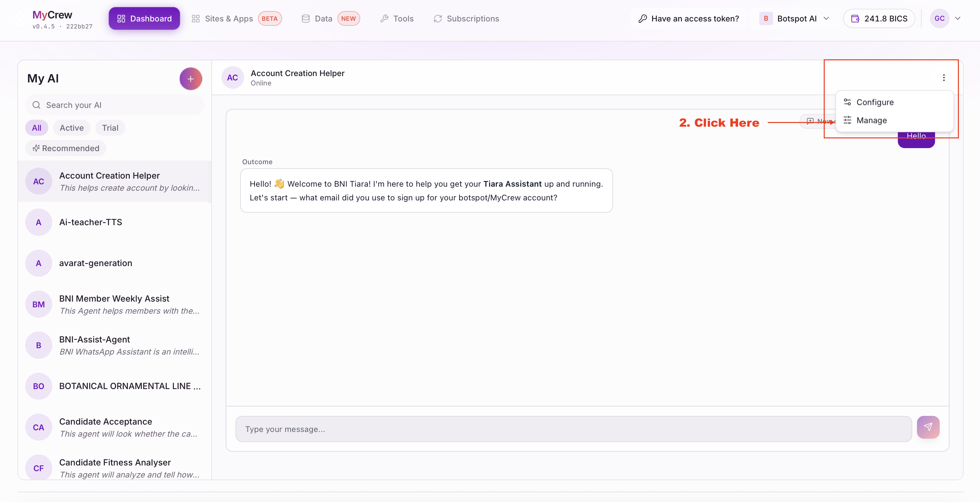Click Have an access token button
Viewport: 980px width, 502px height.
pyautogui.click(x=689, y=18)
